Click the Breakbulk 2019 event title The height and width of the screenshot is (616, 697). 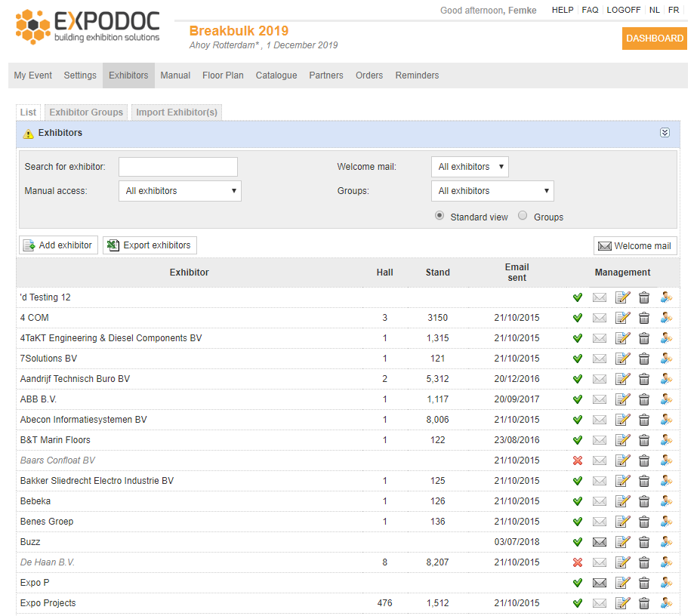click(x=239, y=31)
